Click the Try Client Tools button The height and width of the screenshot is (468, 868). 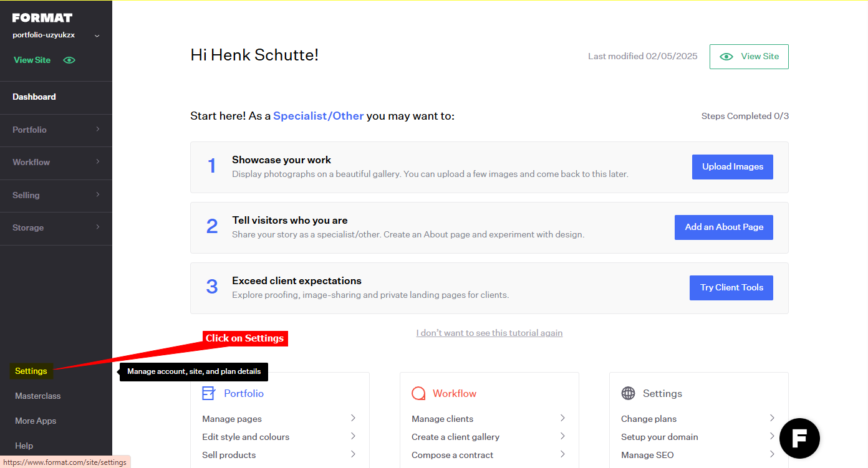[731, 288]
